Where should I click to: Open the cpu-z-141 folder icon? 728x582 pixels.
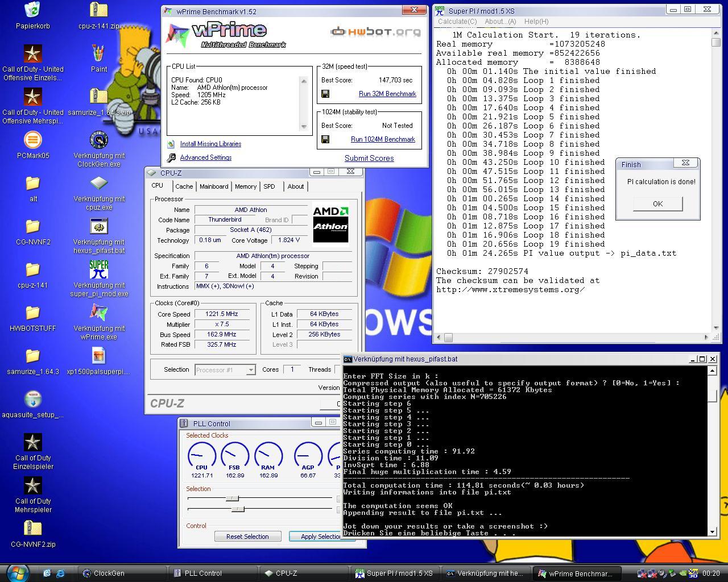click(x=32, y=269)
